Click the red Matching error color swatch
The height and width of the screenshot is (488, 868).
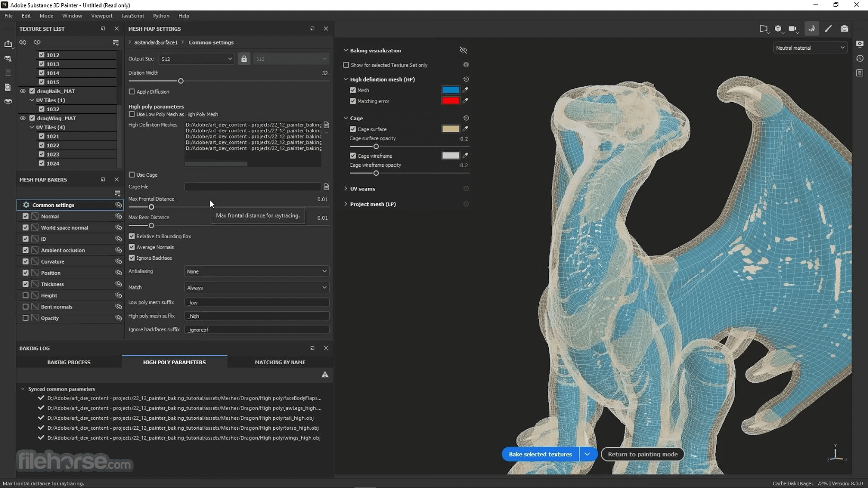coord(450,101)
